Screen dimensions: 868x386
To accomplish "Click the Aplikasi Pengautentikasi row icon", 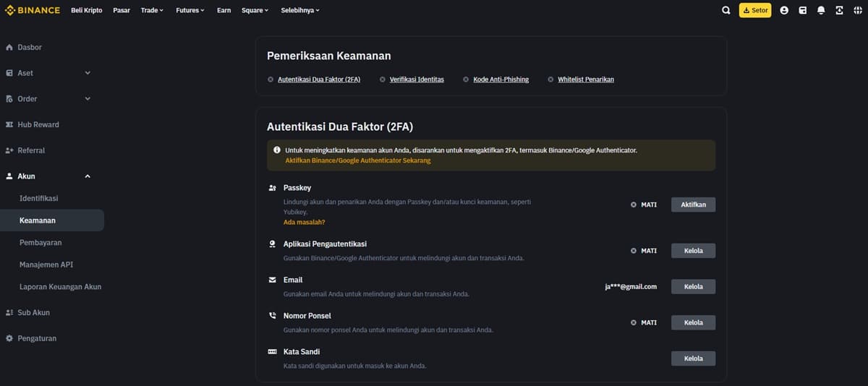I will pos(272,244).
